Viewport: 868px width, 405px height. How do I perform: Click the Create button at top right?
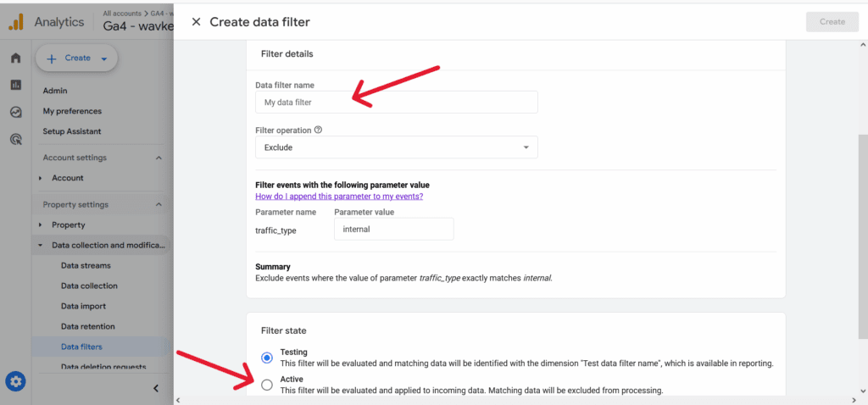(x=832, y=22)
